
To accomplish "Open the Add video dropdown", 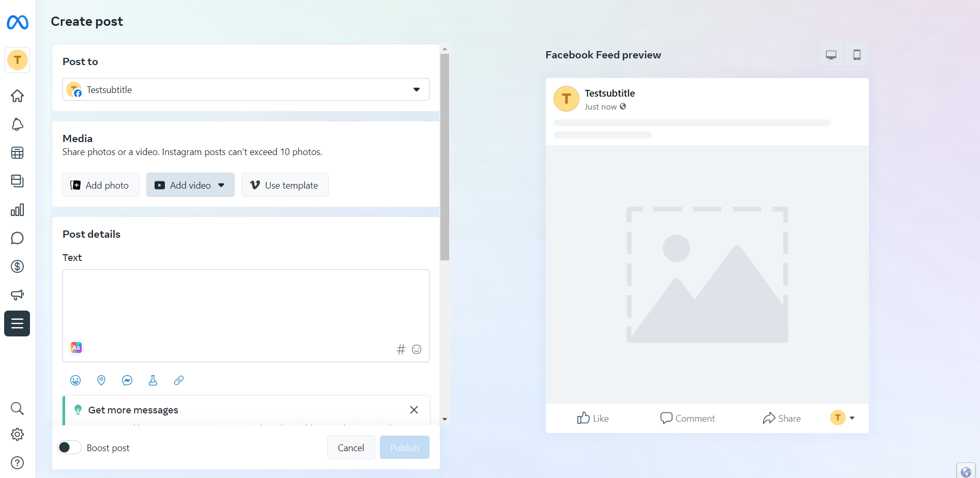I will [x=190, y=185].
